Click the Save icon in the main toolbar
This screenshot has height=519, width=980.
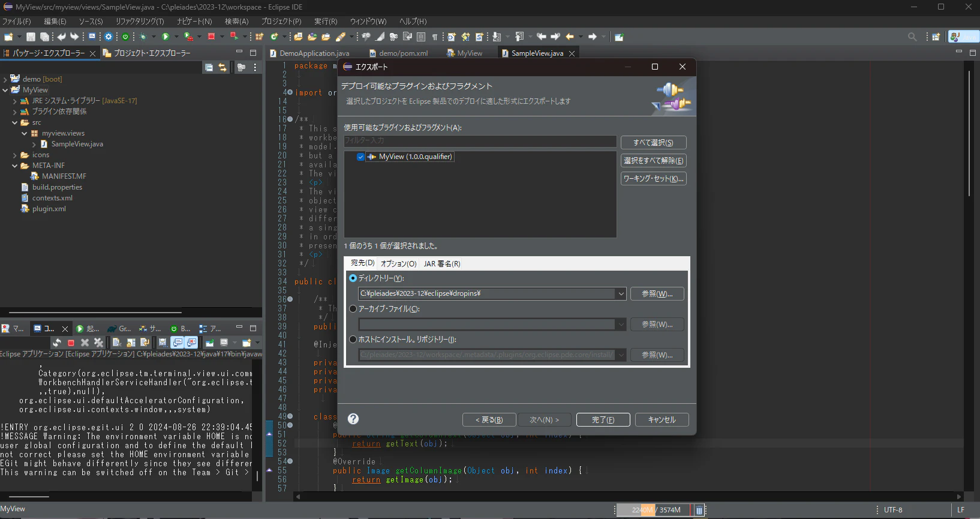pos(31,37)
